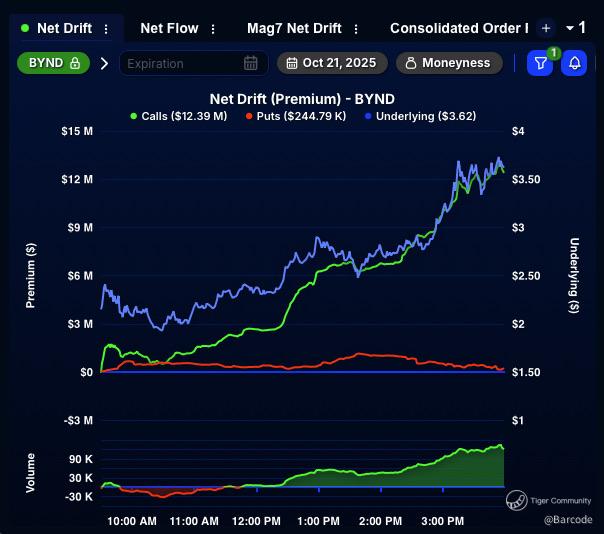This screenshot has width=604, height=534.
Task: Click the $3.50 underlying axis label
Action: pos(526,179)
